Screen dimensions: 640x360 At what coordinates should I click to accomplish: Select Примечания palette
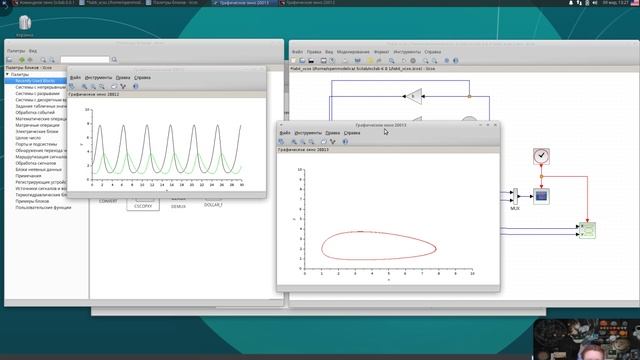[28, 176]
